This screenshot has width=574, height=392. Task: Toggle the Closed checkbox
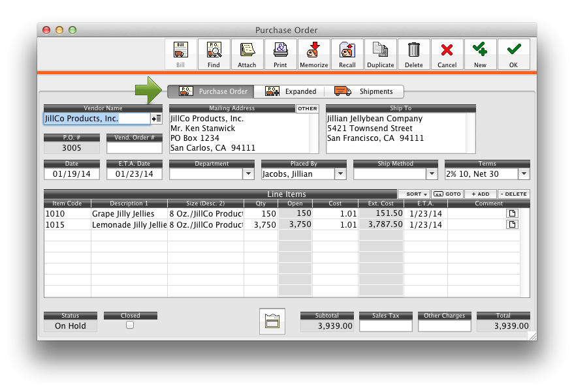pos(130,325)
